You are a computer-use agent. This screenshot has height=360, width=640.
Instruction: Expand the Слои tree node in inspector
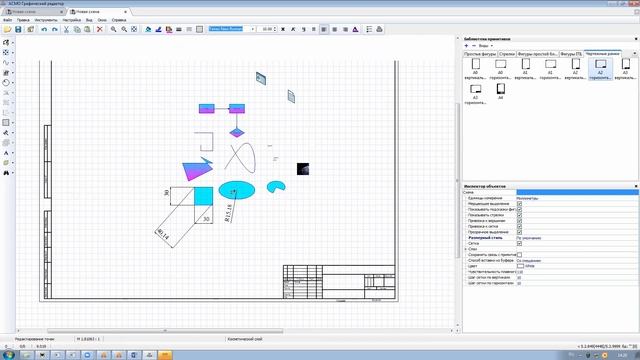point(466,249)
